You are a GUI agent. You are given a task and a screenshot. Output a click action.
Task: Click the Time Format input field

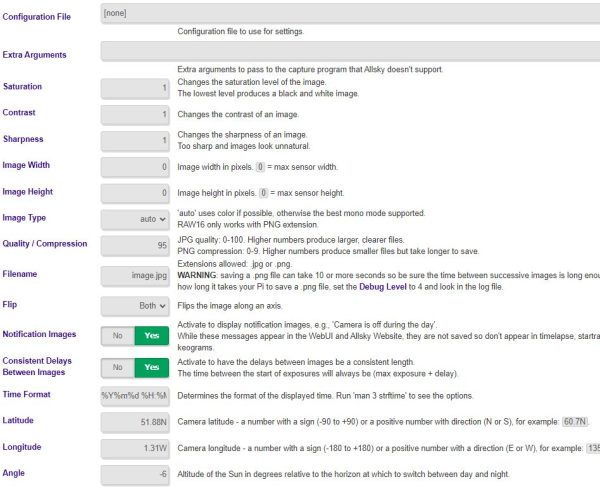click(135, 396)
